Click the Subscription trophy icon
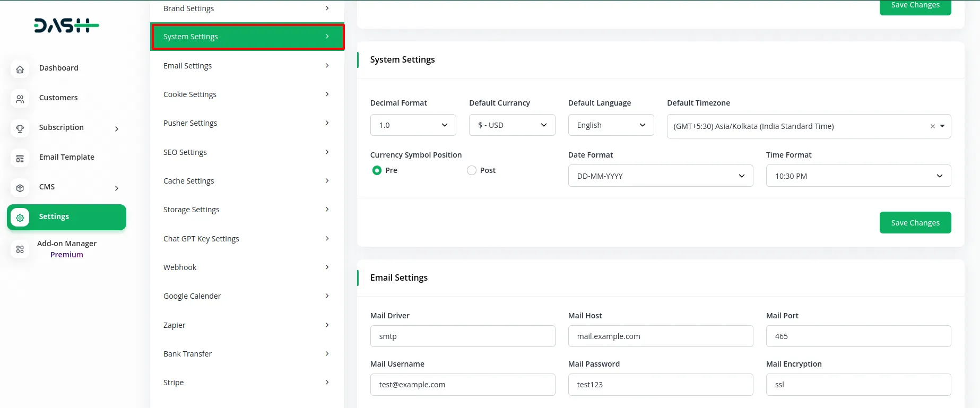This screenshot has width=980, height=408. (x=20, y=128)
